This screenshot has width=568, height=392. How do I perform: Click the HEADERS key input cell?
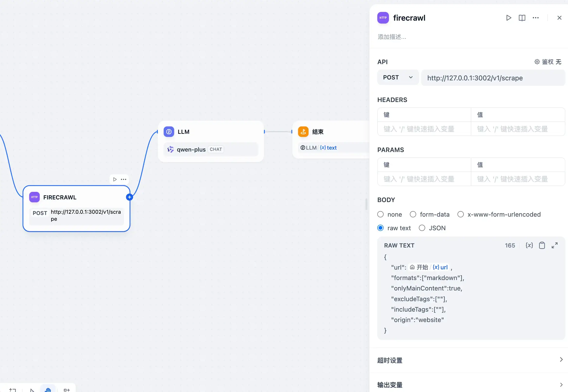coord(424,129)
